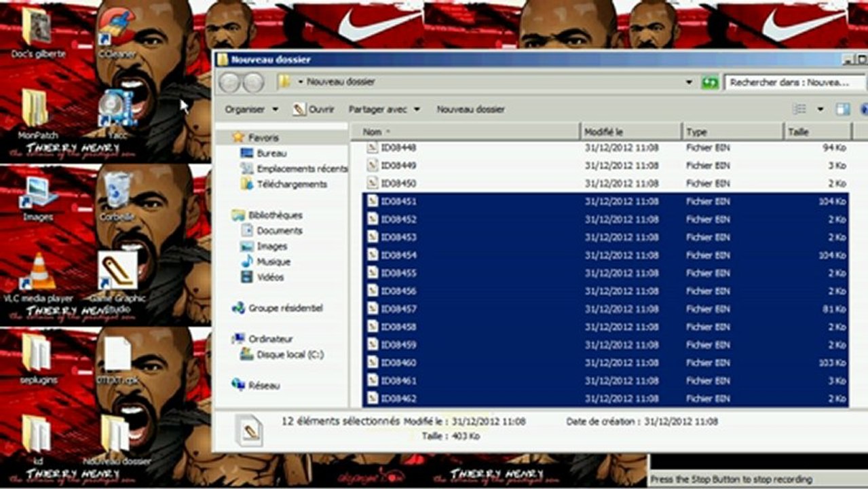
Task: Open view options dropdown arrow
Action: pyautogui.click(x=820, y=109)
